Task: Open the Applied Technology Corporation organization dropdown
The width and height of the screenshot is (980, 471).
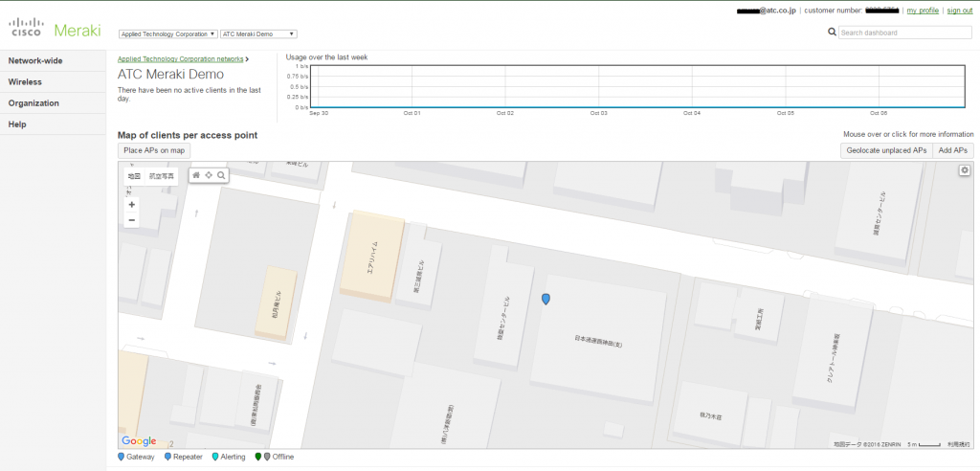Action: [168, 34]
